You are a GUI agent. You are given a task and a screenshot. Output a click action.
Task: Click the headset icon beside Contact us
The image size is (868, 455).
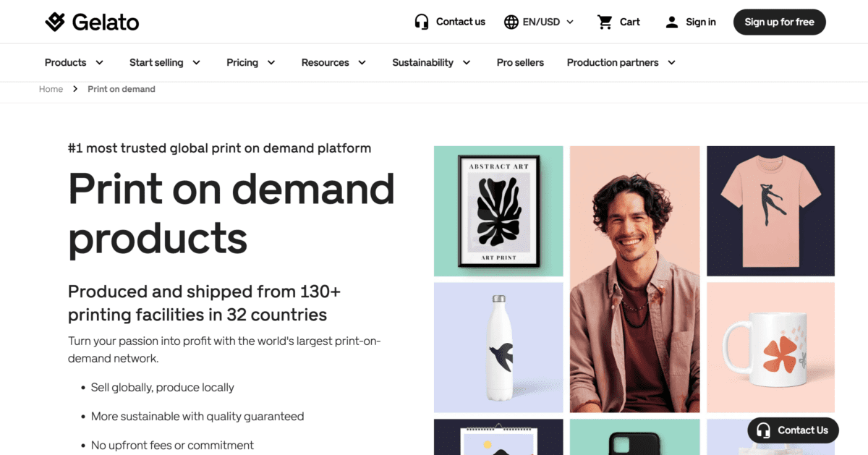(422, 22)
